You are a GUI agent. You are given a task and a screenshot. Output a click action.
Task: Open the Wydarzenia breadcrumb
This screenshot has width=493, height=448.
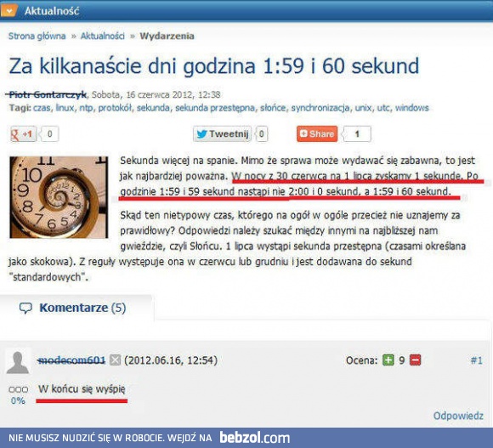click(x=167, y=37)
